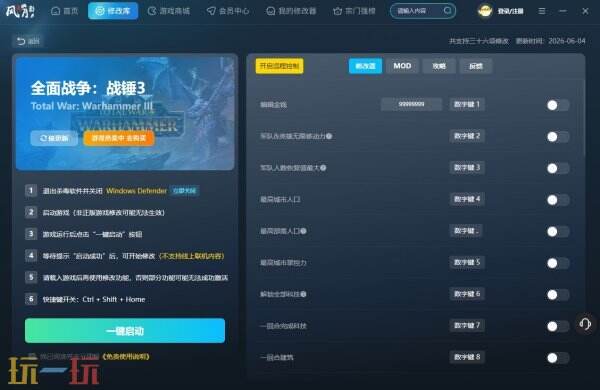Open the 《免责使用说明》 disclaimer link

[x=126, y=357]
